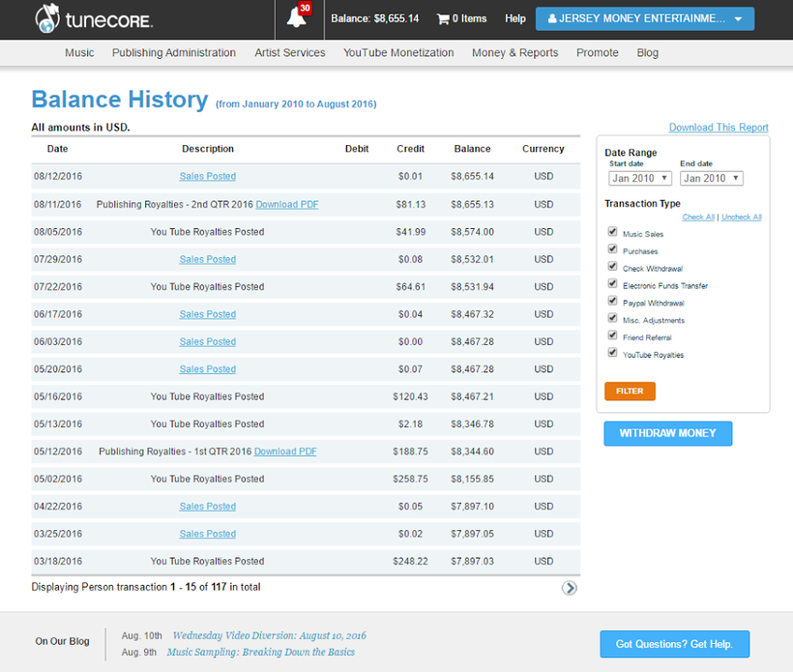Open Wednesday Video Diversion blog post
Image resolution: width=793 pixels, height=672 pixels.
270,635
